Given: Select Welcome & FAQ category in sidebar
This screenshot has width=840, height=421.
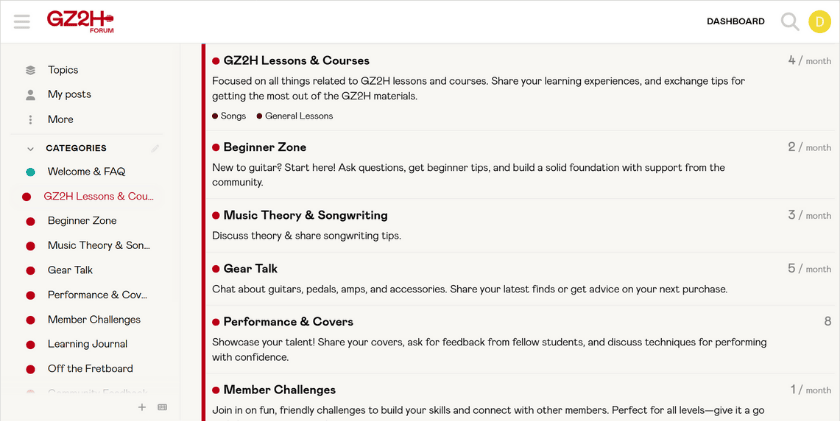Looking at the screenshot, I should point(86,172).
